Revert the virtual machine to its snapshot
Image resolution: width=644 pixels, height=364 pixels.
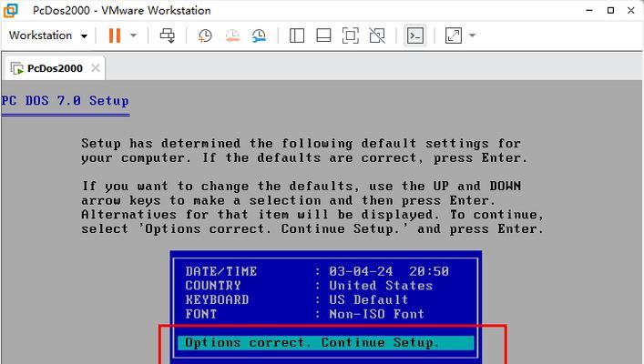coord(232,35)
